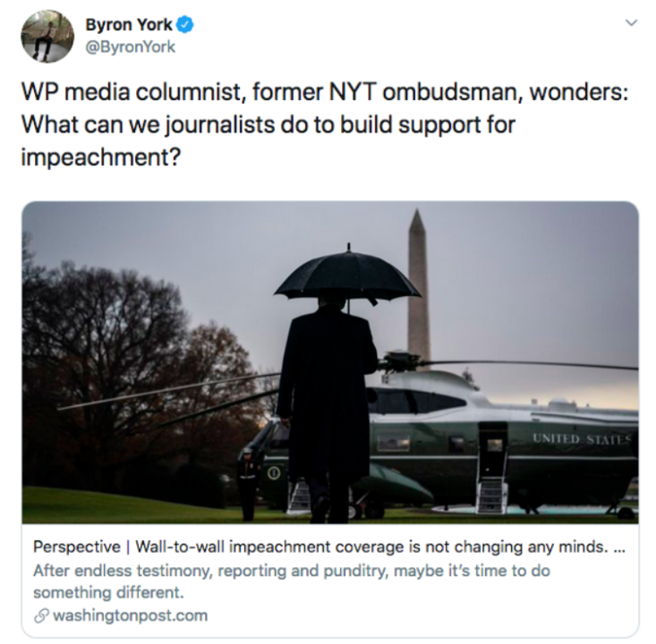Click the presidential seal on helicopter nose
Viewport: 656px width, 644px height.
click(275, 473)
